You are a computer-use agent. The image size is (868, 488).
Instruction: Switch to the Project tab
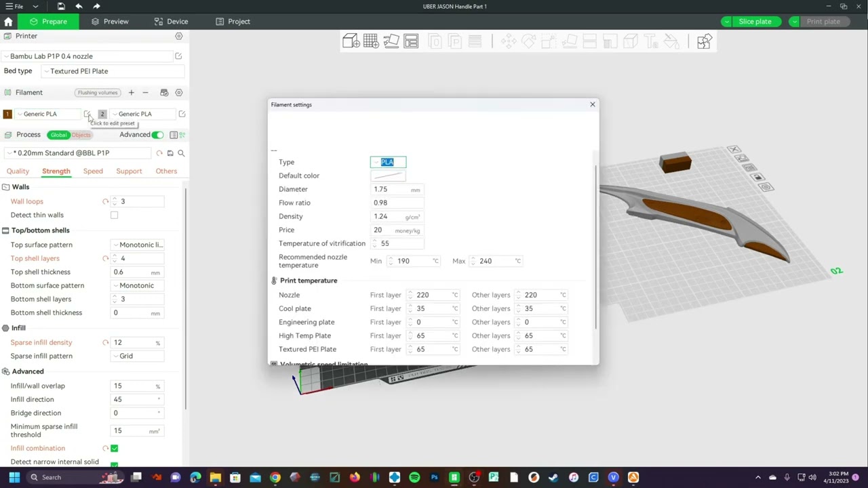(x=233, y=22)
